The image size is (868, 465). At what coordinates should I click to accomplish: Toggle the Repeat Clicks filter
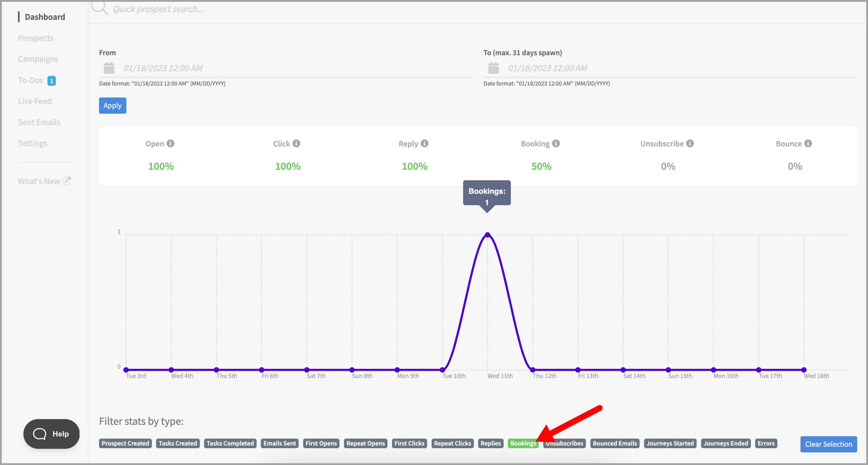(453, 443)
